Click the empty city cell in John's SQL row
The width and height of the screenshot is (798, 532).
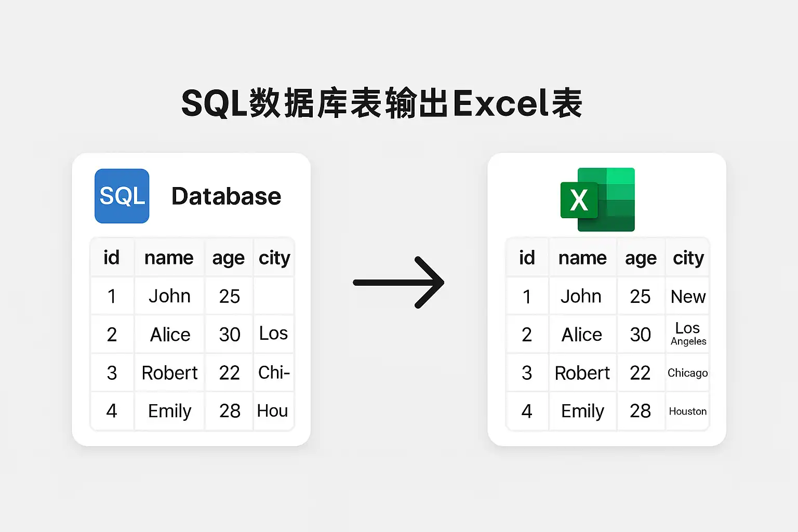(x=274, y=296)
